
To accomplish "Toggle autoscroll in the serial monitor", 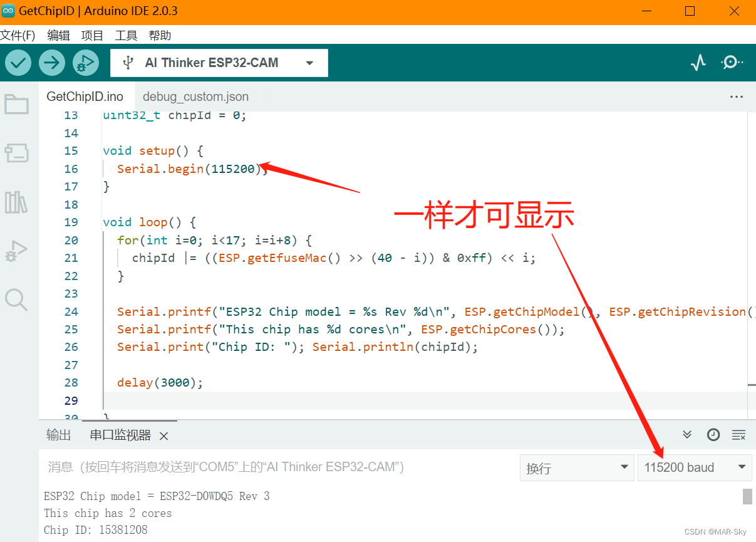I will click(x=687, y=435).
